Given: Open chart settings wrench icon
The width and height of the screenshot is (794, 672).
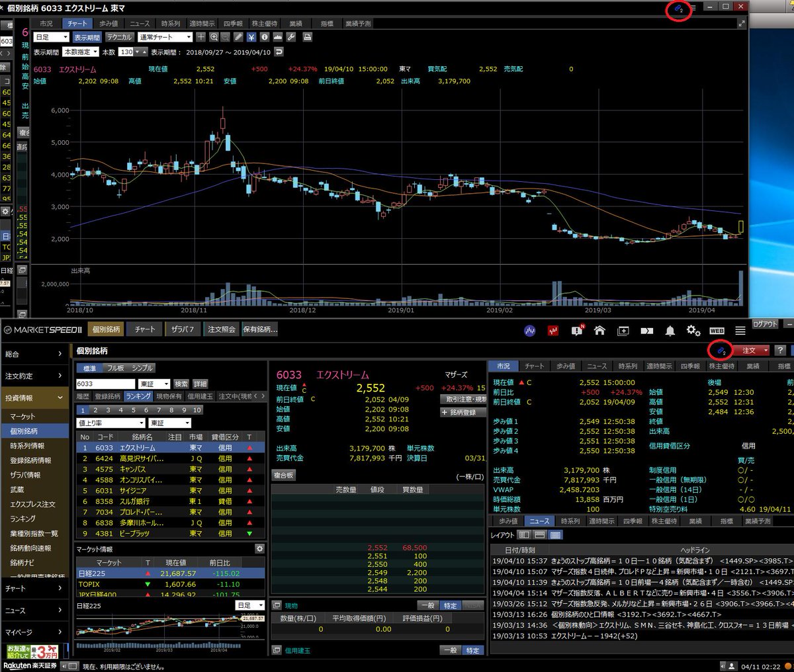Looking at the screenshot, I should click(x=290, y=37).
